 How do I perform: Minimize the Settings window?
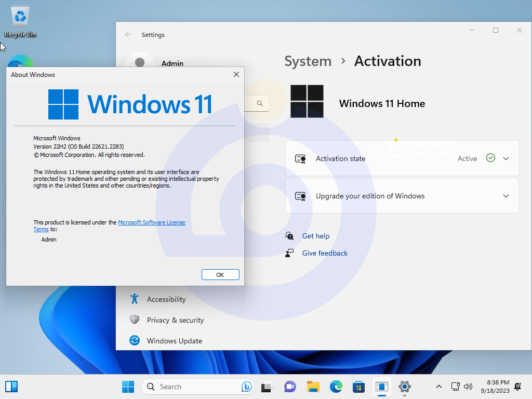point(472,30)
